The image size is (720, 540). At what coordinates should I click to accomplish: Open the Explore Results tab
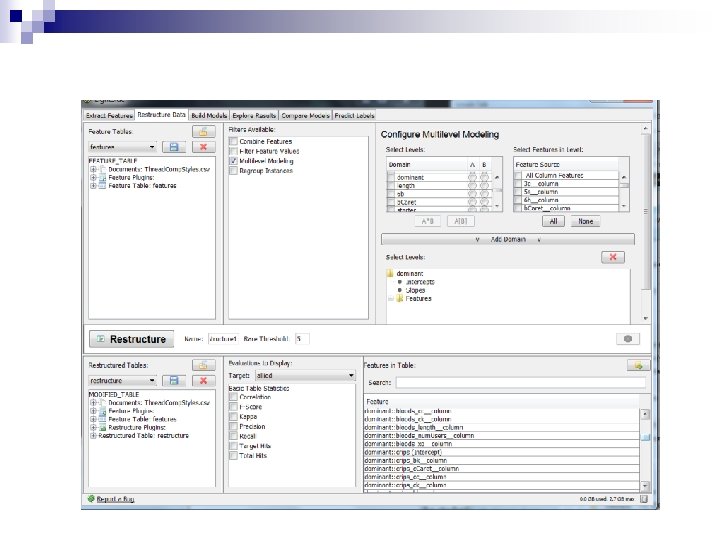pyautogui.click(x=254, y=115)
